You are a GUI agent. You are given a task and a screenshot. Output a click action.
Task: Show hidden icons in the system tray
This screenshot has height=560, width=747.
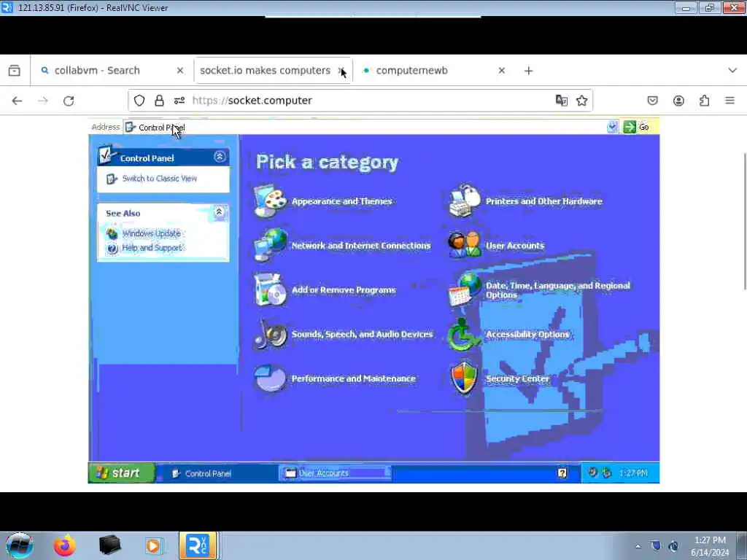[x=638, y=546]
